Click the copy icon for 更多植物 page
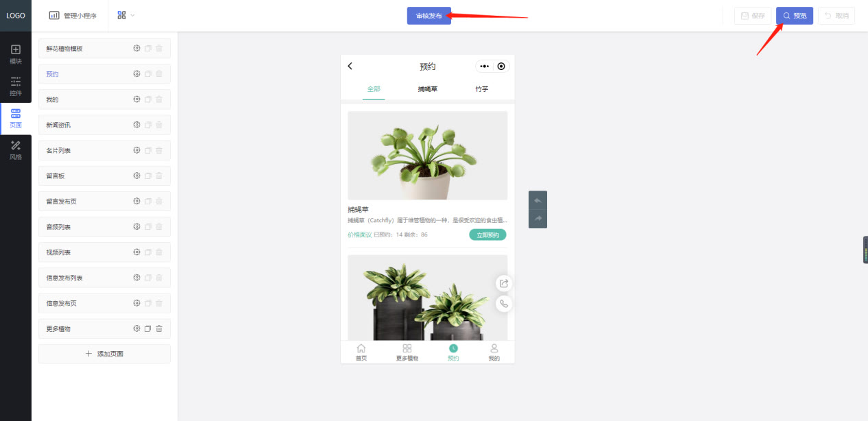Image resolution: width=868 pixels, height=421 pixels. coord(147,328)
